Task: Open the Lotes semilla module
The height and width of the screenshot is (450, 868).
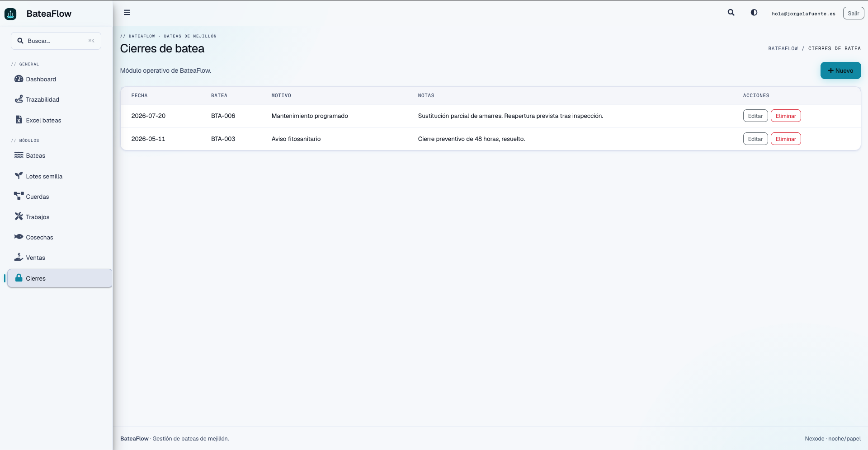Action: point(60,176)
